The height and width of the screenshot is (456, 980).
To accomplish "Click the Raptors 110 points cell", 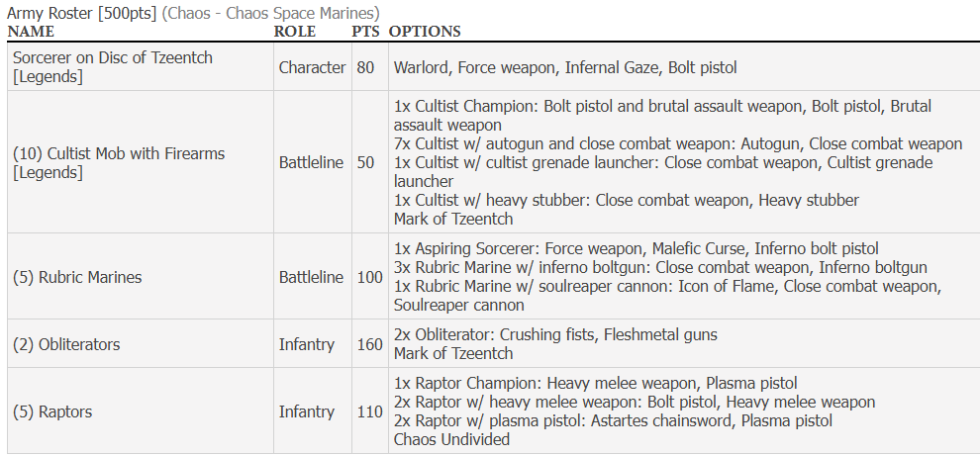I will (369, 412).
